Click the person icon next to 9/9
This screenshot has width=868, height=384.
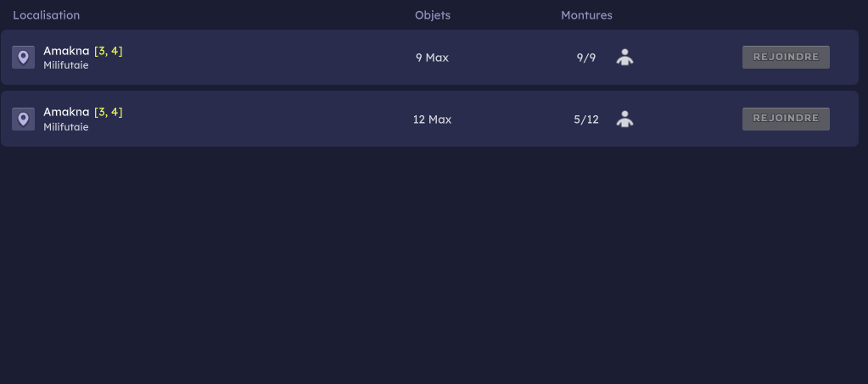(x=625, y=57)
